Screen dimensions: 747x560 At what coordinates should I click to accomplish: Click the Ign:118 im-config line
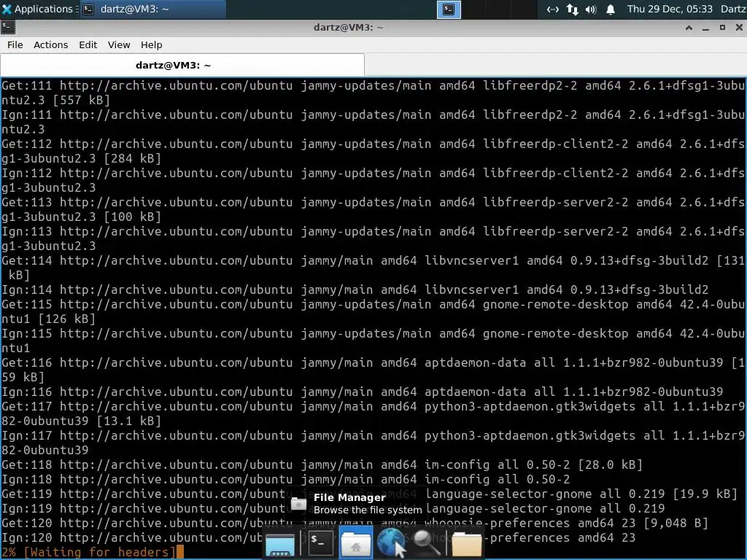click(x=286, y=479)
